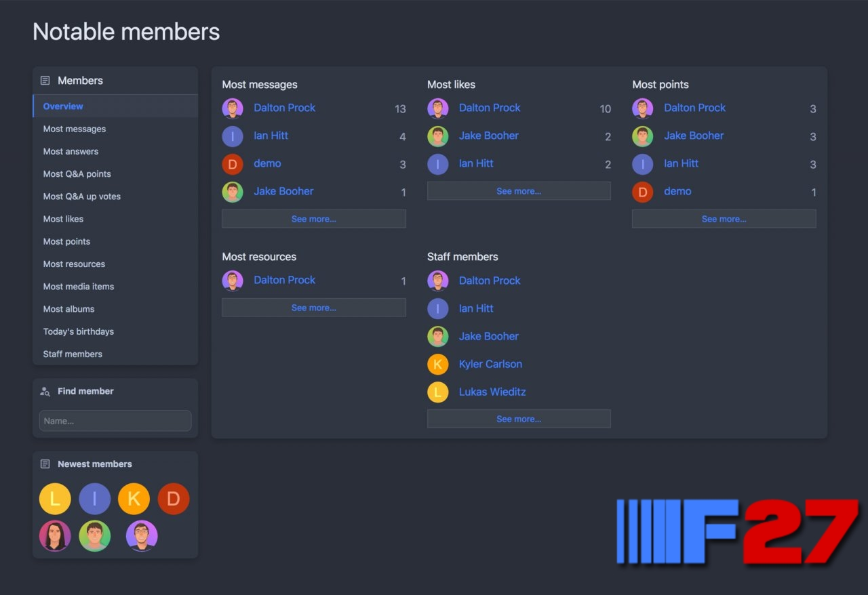Open Today's birthdays in the sidebar
Image resolution: width=868 pixels, height=595 pixels.
point(78,331)
